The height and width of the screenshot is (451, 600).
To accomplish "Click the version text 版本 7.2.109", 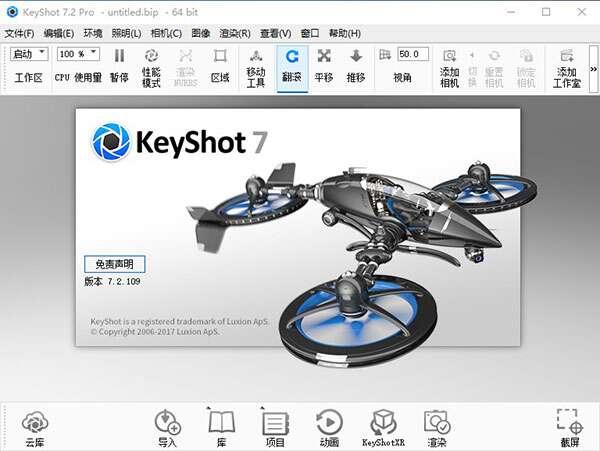I will coord(112,282).
